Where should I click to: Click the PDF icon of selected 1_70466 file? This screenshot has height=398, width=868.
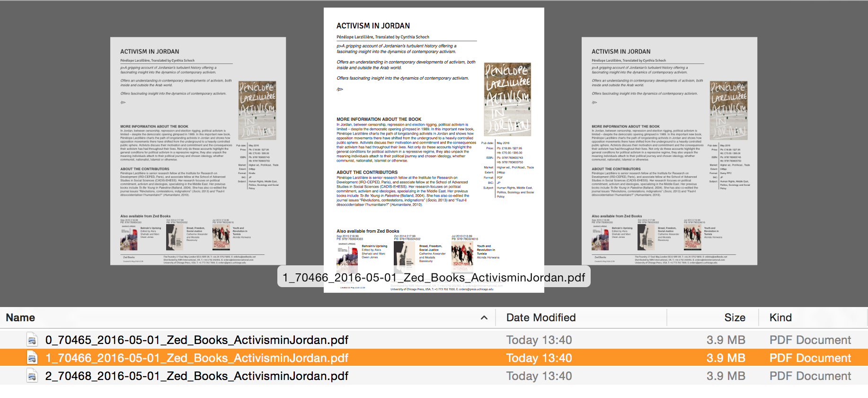point(32,358)
